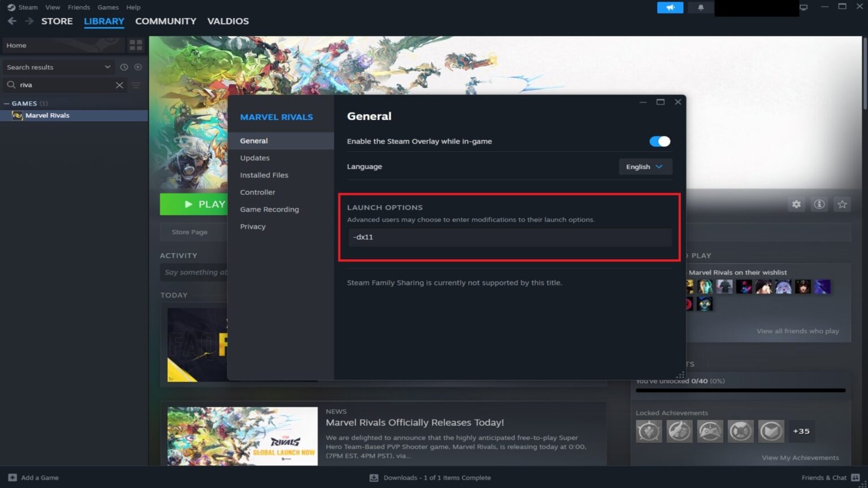Click inside the launch options input field

(x=509, y=237)
